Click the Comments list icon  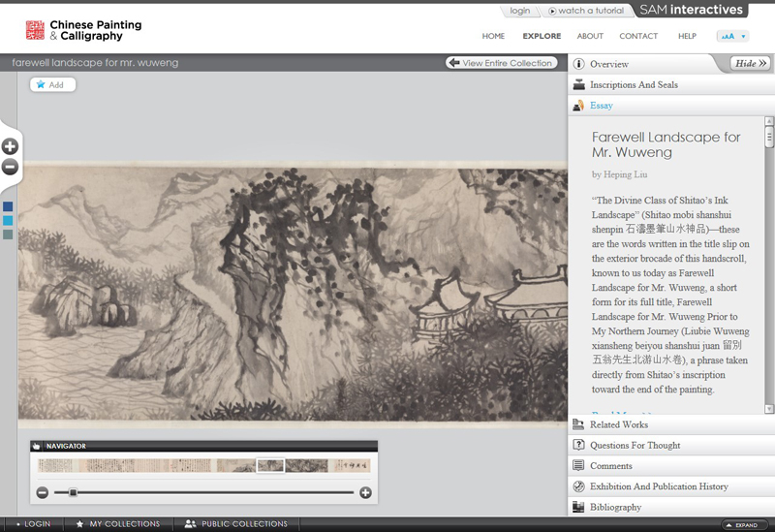(x=578, y=466)
